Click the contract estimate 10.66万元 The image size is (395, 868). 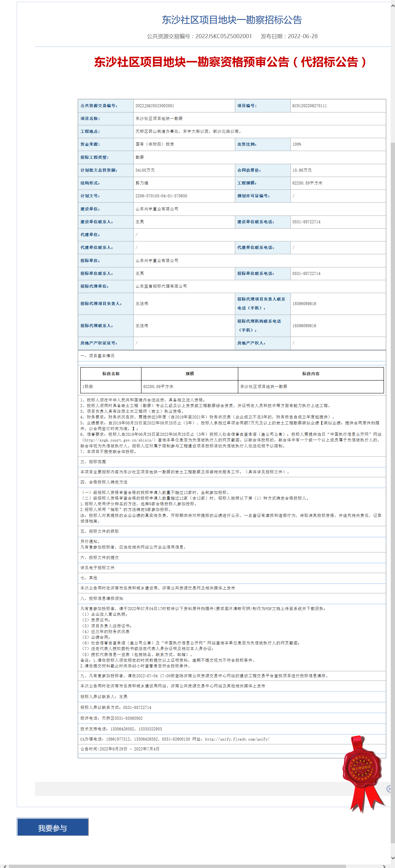302,170
